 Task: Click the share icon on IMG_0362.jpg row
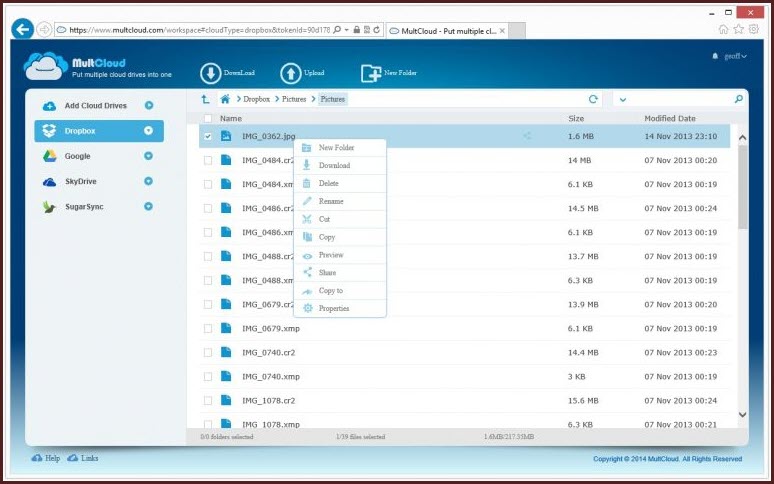click(527, 136)
